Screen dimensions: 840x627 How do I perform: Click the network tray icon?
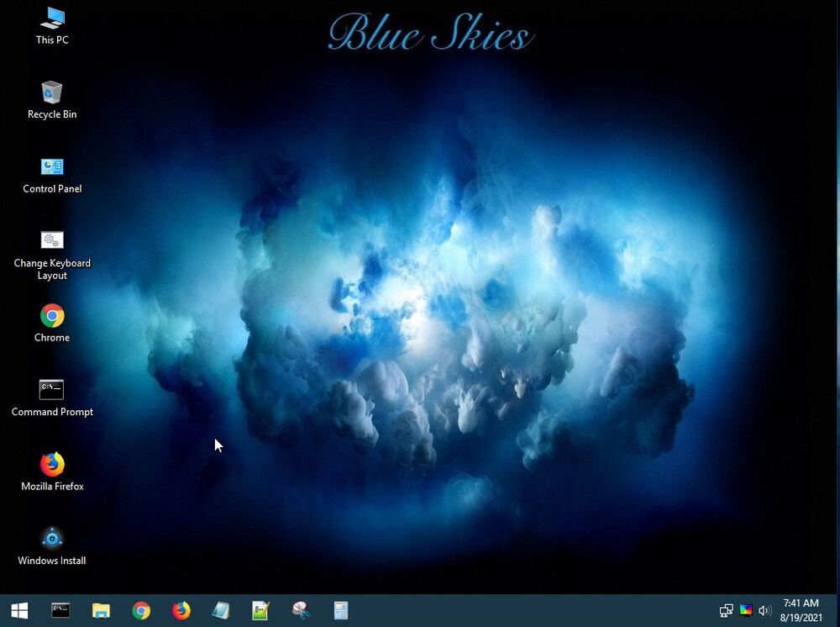(726, 610)
